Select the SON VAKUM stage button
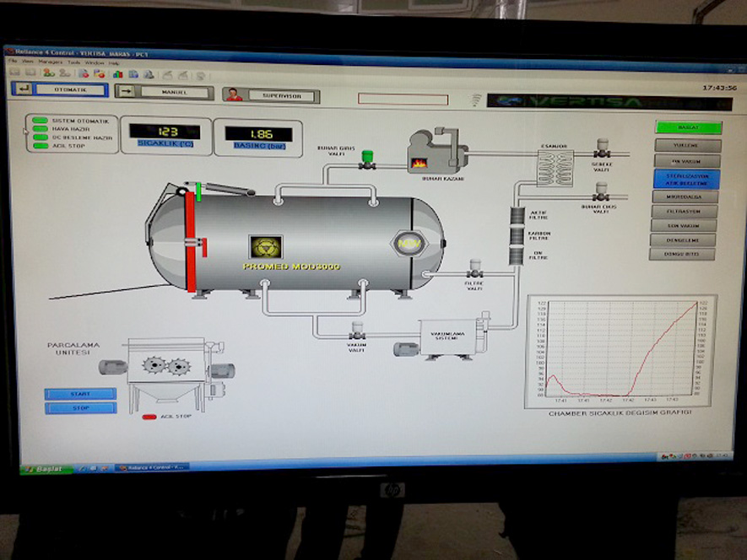Viewport: 747px width, 560px height. click(684, 225)
